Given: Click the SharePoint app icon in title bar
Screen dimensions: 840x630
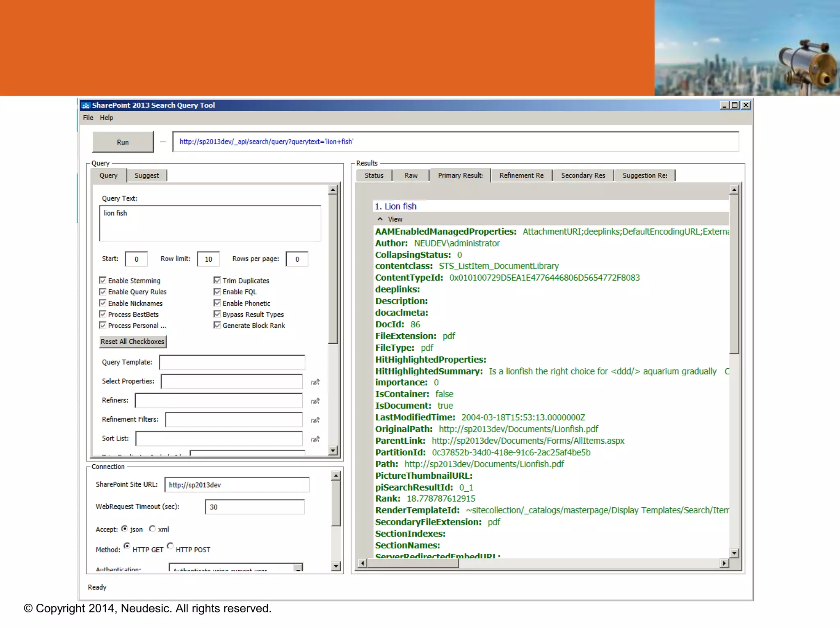Looking at the screenshot, I should (86, 105).
